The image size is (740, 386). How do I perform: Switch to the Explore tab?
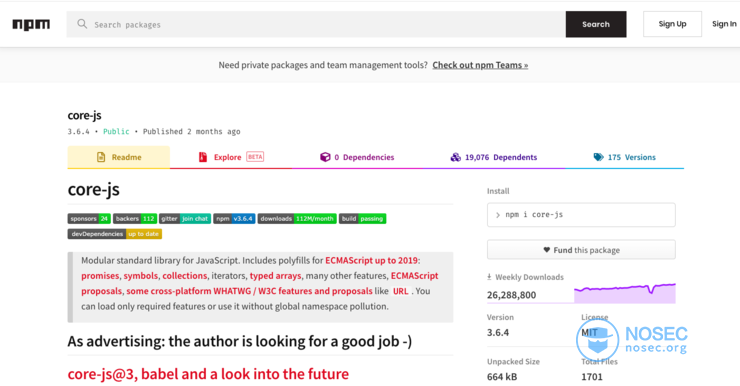[231, 157]
